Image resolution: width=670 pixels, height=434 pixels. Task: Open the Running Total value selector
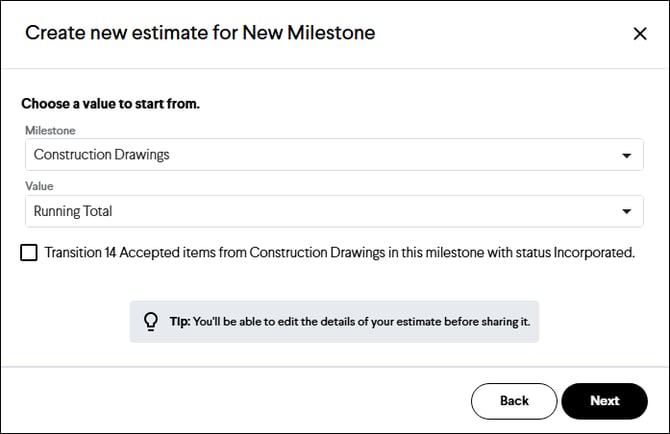pyautogui.click(x=320, y=211)
